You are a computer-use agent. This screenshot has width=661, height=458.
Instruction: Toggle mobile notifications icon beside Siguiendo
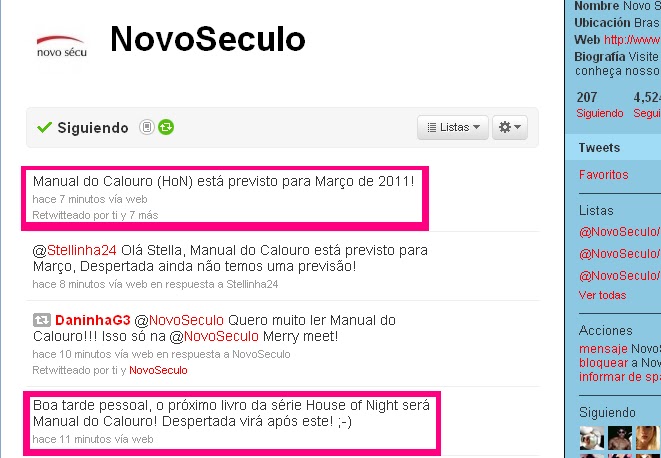click(147, 127)
